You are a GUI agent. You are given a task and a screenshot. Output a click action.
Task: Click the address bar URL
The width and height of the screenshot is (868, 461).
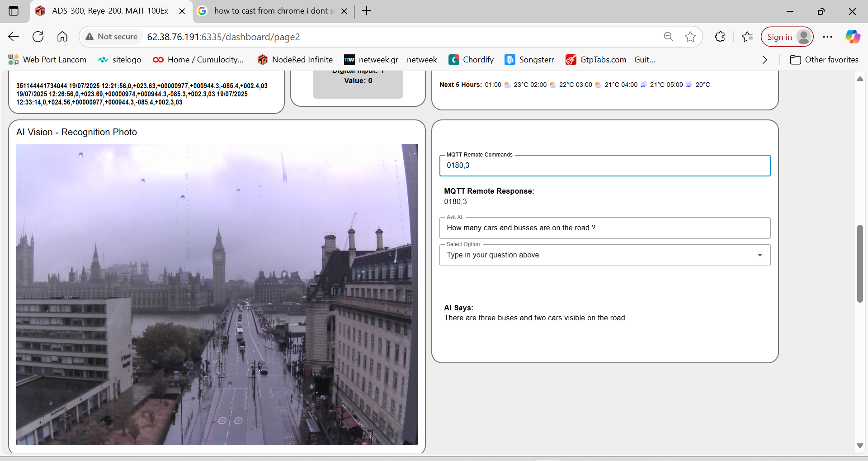click(223, 37)
